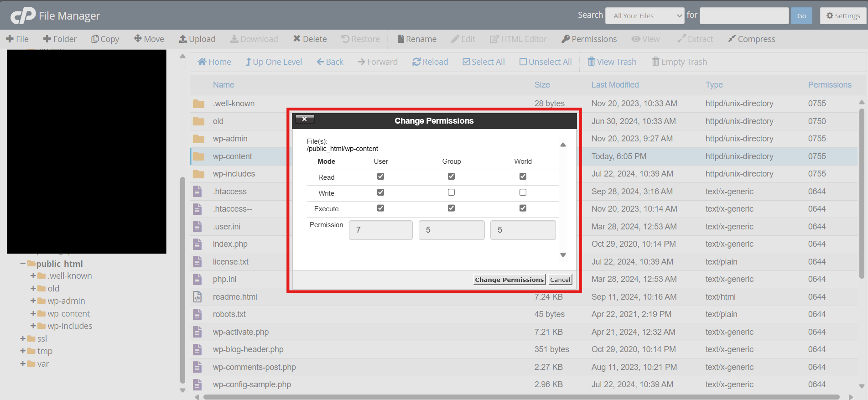The height and width of the screenshot is (400, 868).
Task: Uncheck Execute permission for World
Action: 523,208
